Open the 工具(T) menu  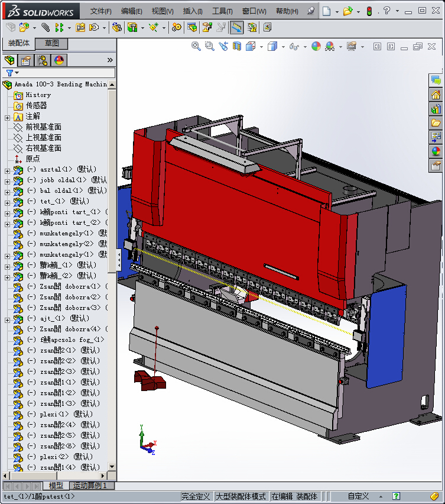222,11
